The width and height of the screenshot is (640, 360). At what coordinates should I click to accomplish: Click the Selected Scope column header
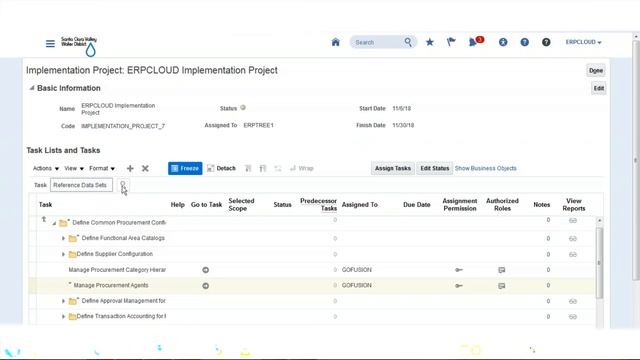click(241, 204)
